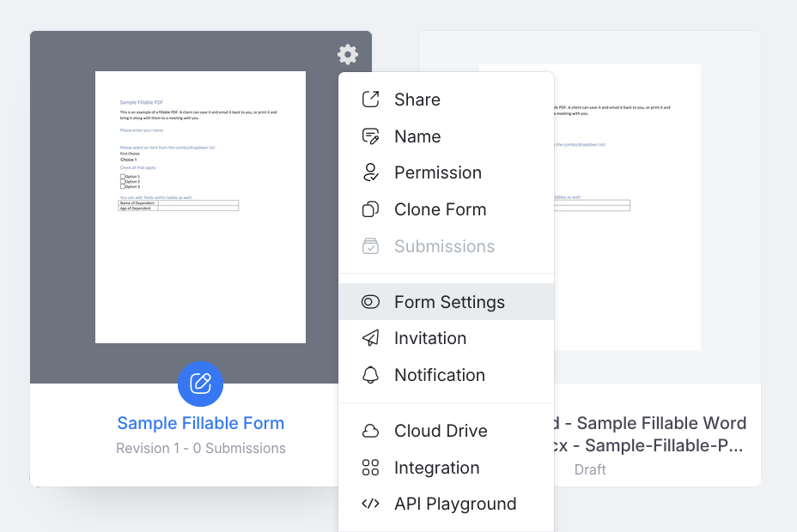Click the Clone Form copy icon
The height and width of the screenshot is (532, 797).
tap(370, 209)
